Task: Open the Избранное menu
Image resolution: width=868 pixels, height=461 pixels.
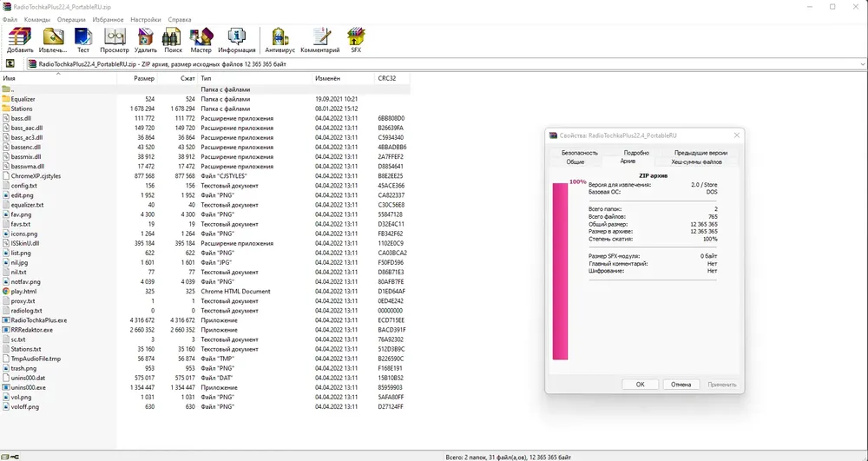Action: (x=108, y=19)
